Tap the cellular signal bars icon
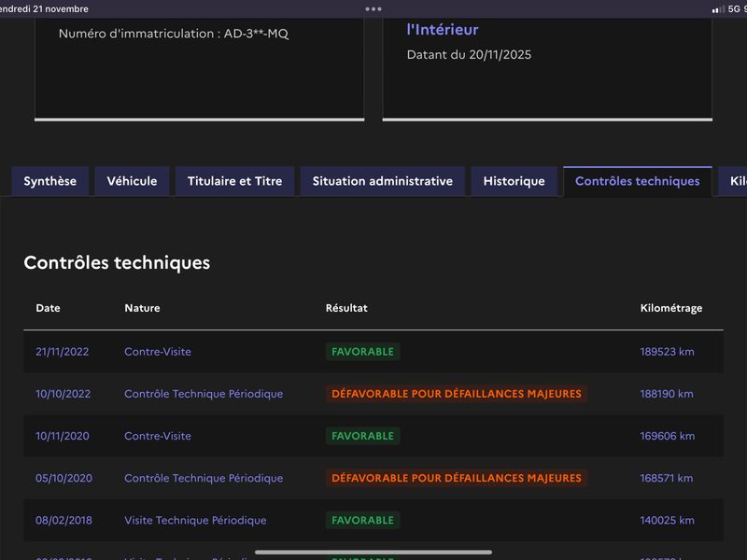The image size is (747, 560). 717,9
